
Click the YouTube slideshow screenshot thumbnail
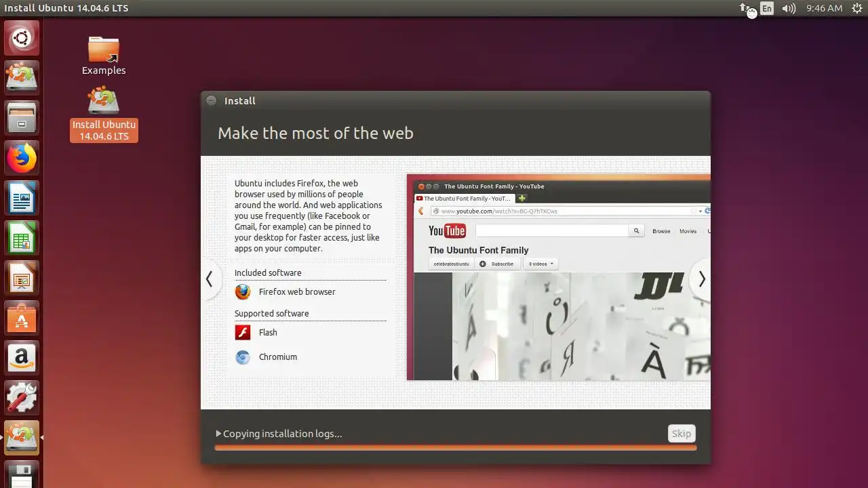click(559, 278)
